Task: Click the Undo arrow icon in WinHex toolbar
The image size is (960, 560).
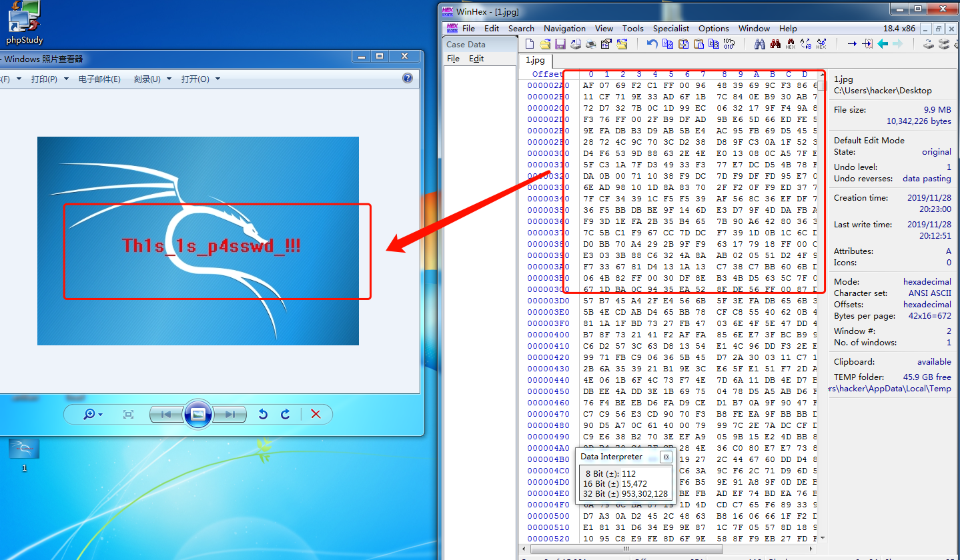Action: click(x=652, y=44)
